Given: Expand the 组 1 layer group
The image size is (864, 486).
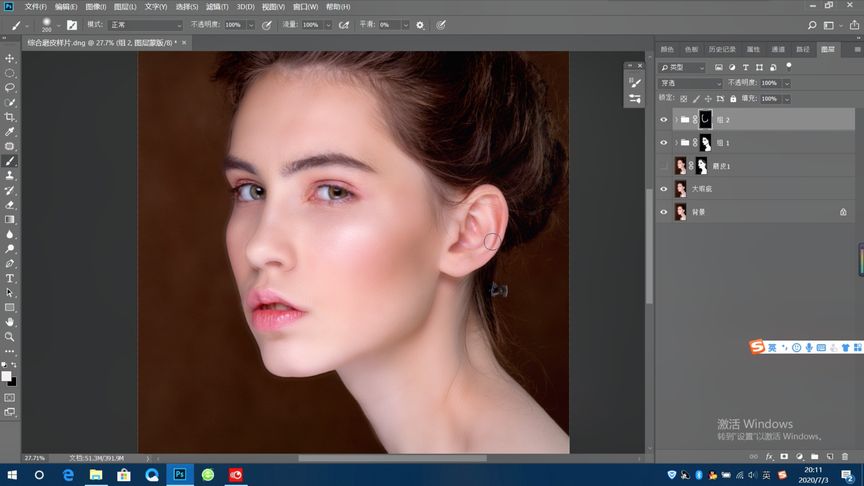Looking at the screenshot, I should pyautogui.click(x=676, y=143).
